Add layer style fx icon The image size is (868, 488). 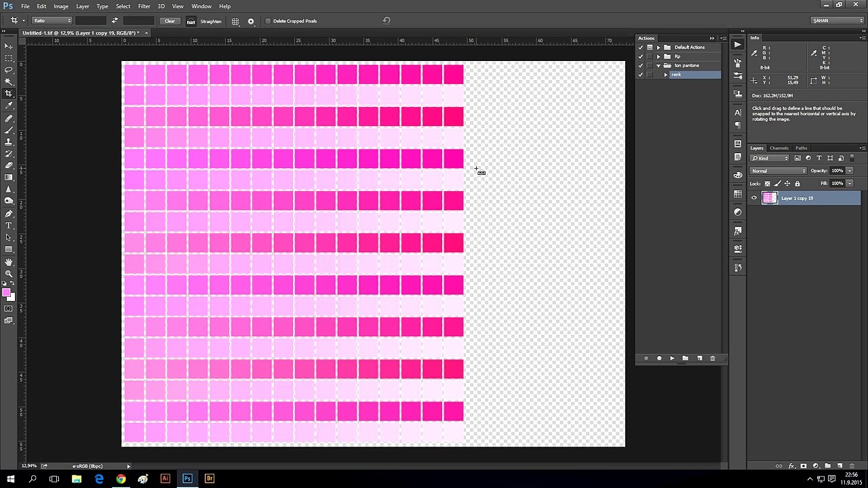pyautogui.click(x=791, y=466)
